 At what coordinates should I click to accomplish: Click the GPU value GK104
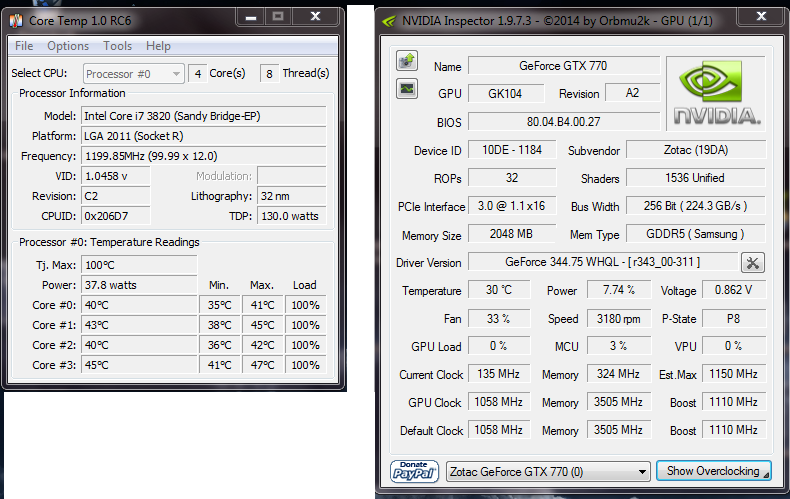[x=506, y=93]
